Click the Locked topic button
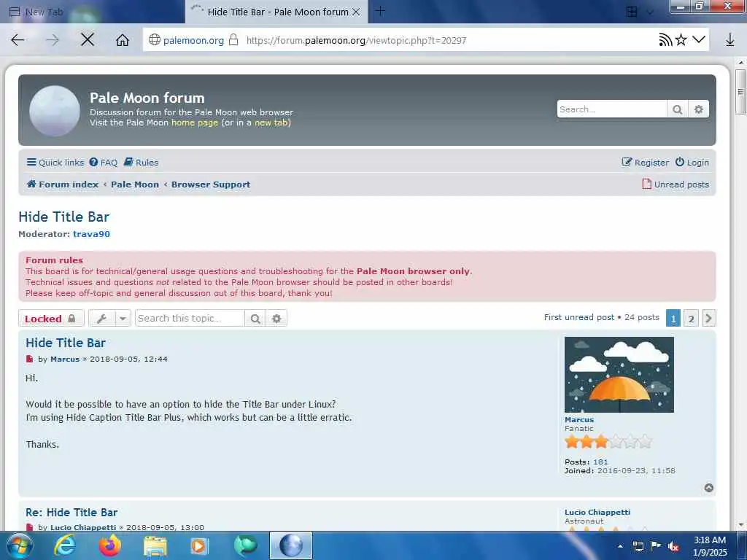The height and width of the screenshot is (560, 747). click(51, 319)
